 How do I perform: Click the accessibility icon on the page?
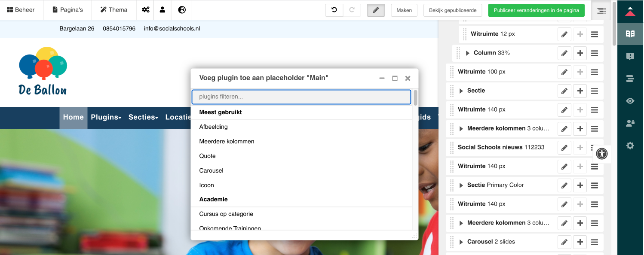(x=602, y=154)
